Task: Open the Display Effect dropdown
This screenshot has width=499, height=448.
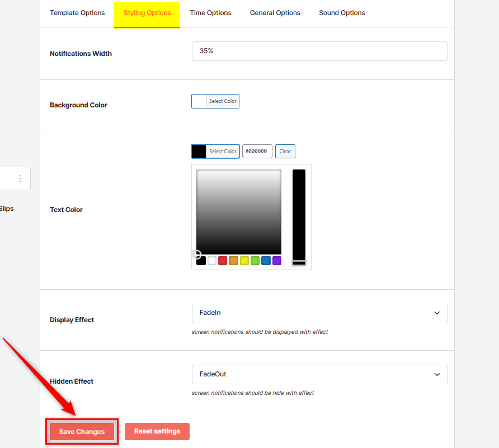Action: point(319,313)
